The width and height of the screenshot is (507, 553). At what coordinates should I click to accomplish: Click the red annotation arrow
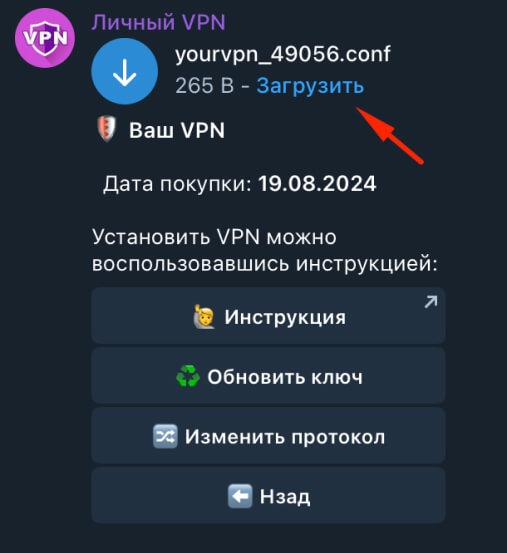pyautogui.click(x=390, y=135)
